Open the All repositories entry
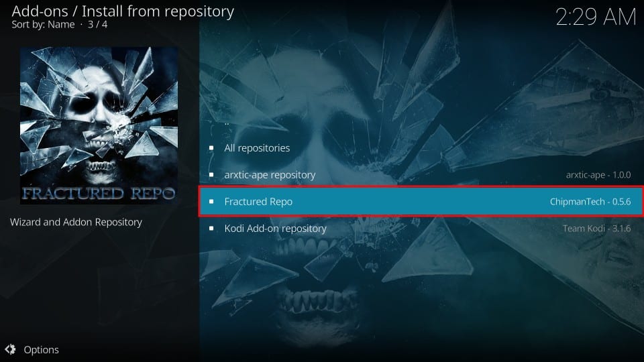This screenshot has height=362, width=644. pyautogui.click(x=257, y=147)
